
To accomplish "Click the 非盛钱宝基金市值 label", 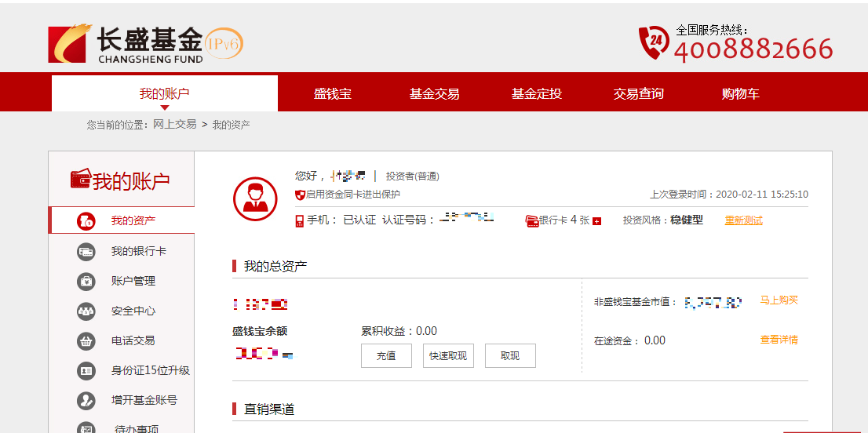I will tap(636, 302).
